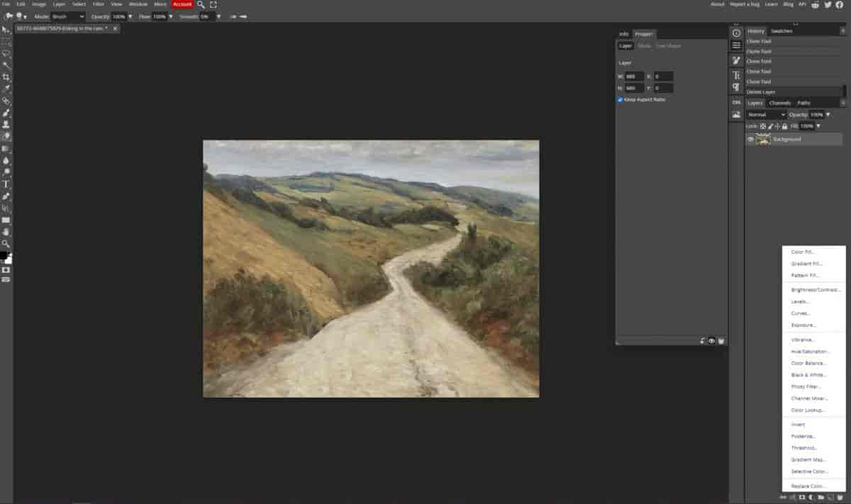Select the Lasso tool

tap(6, 53)
